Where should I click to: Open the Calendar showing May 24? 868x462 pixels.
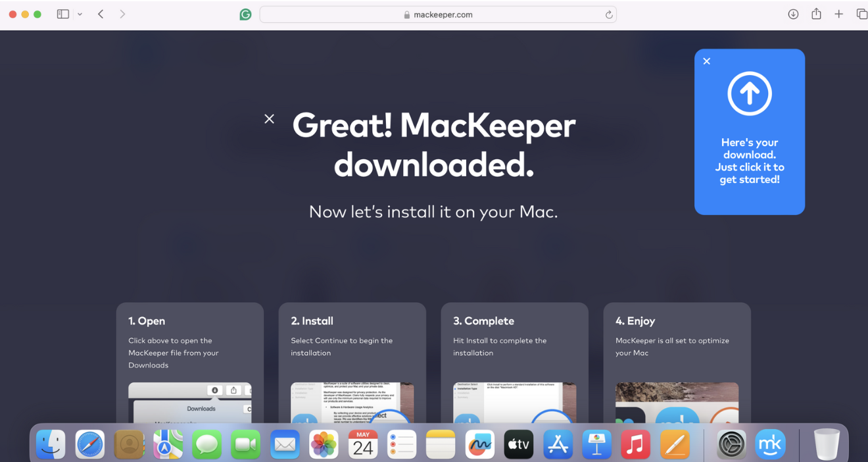click(362, 444)
